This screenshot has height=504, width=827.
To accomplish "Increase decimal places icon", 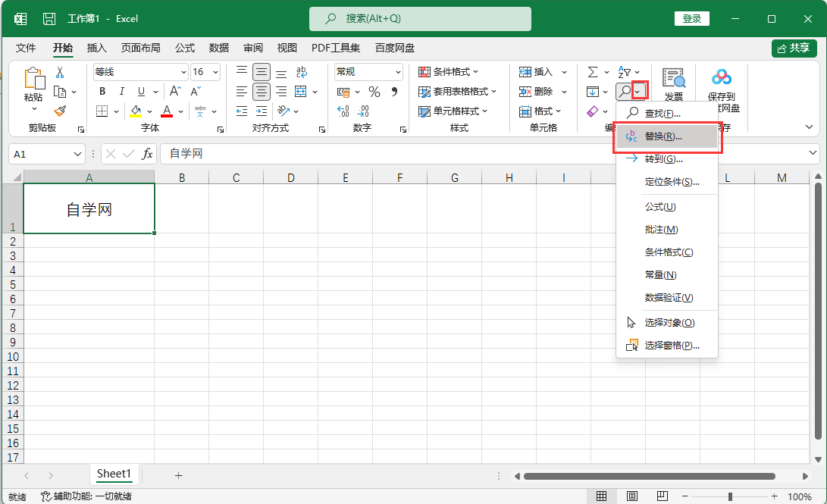I will [x=343, y=111].
